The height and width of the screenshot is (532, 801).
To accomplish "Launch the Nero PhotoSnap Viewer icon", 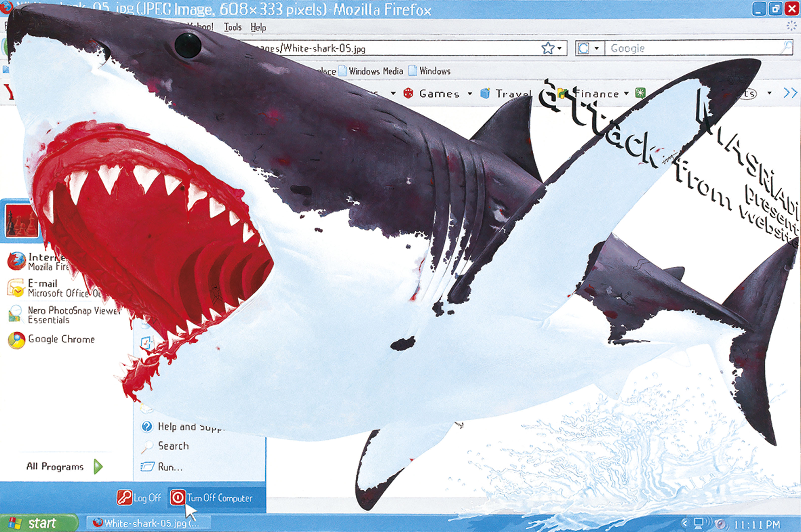I will [15, 313].
